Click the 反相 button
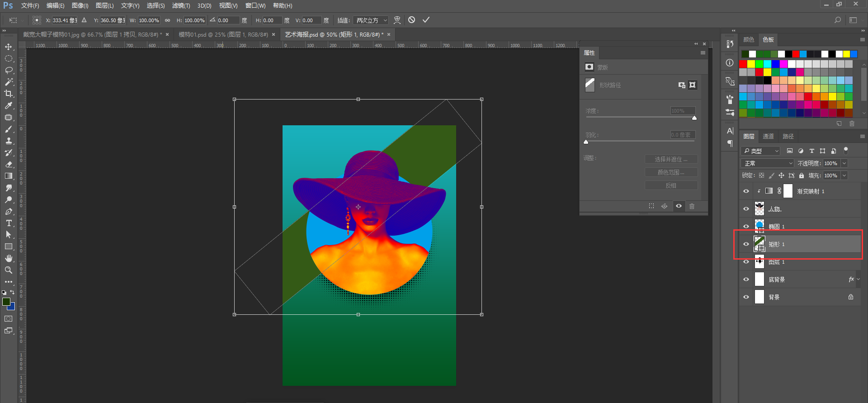The width and height of the screenshot is (868, 403). click(671, 185)
